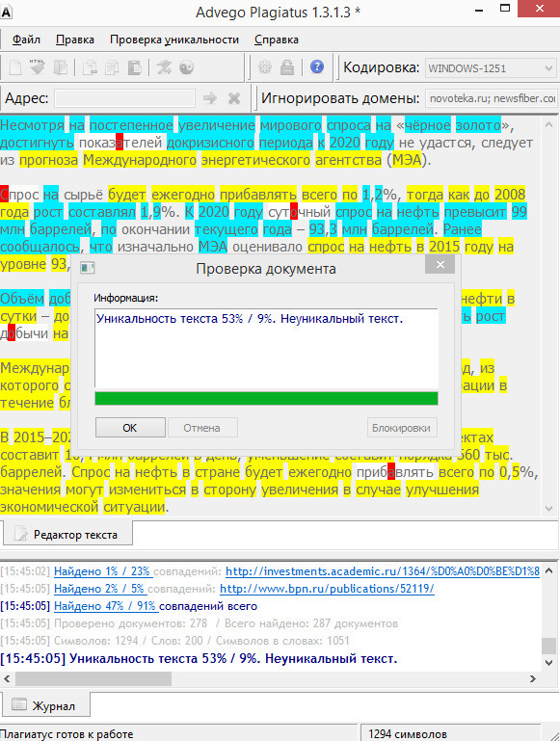Click the HTML cleanup toolbar icon

[x=37, y=67]
